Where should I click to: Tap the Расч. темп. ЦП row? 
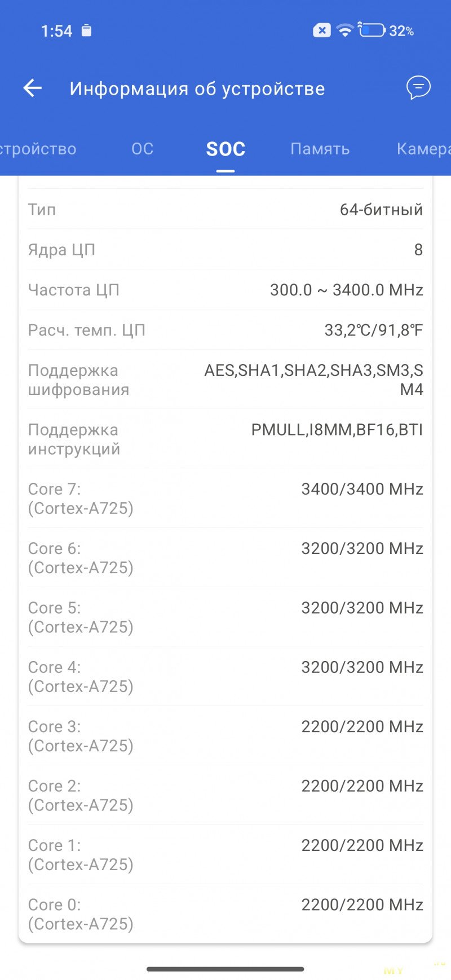[225, 330]
